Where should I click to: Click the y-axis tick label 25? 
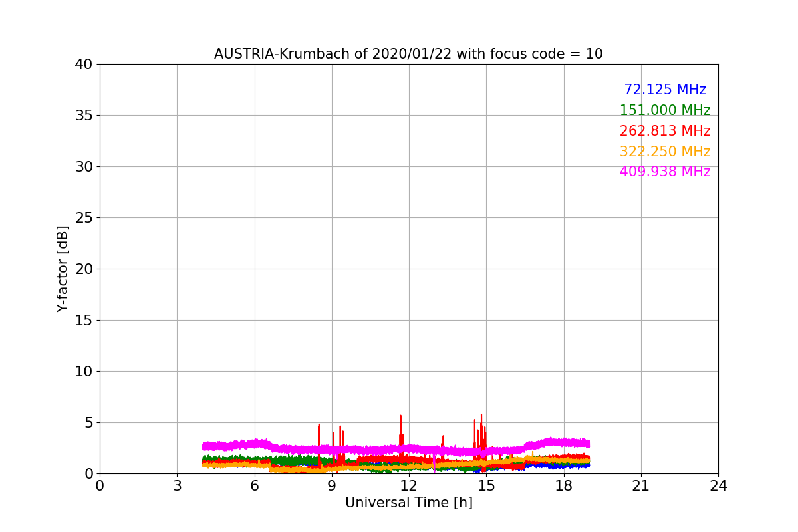tap(83, 218)
